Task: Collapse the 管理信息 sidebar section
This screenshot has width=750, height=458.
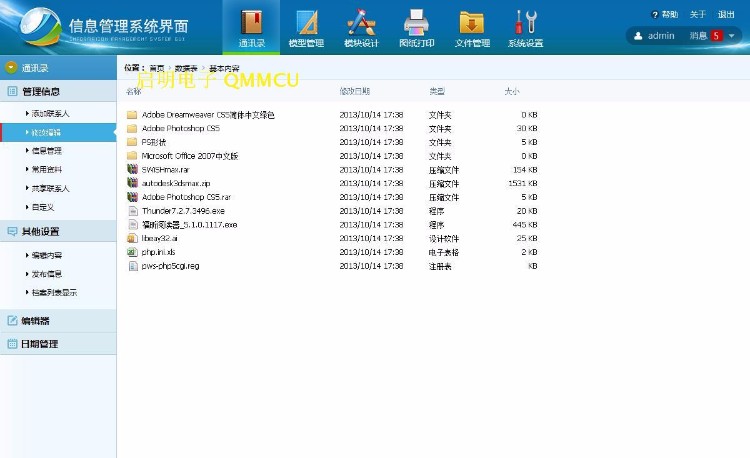Action: pyautogui.click(x=58, y=91)
